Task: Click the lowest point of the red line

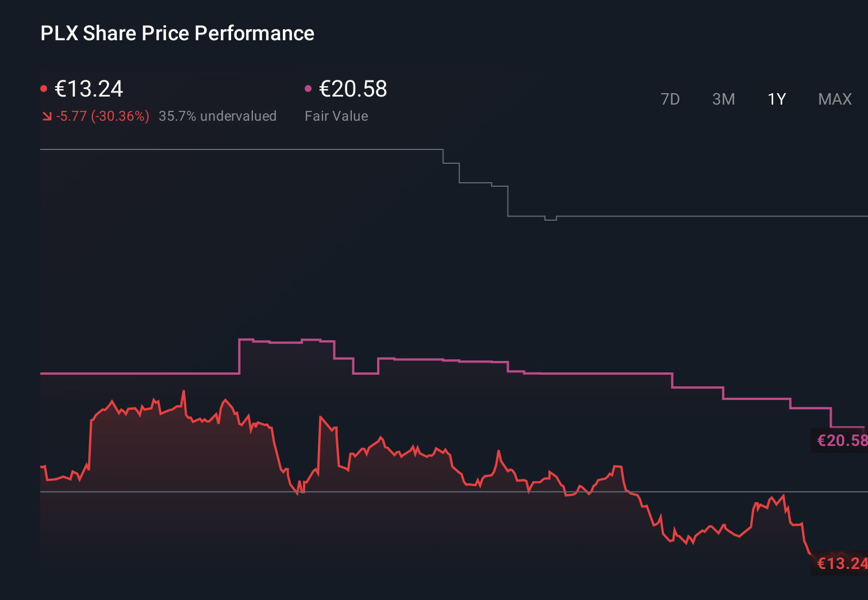Action: (811, 555)
